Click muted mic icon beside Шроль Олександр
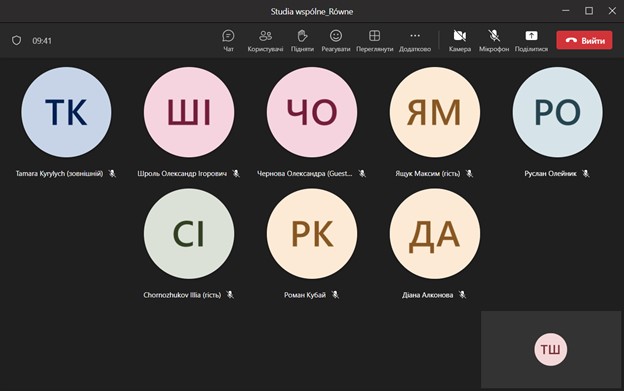 coord(236,173)
